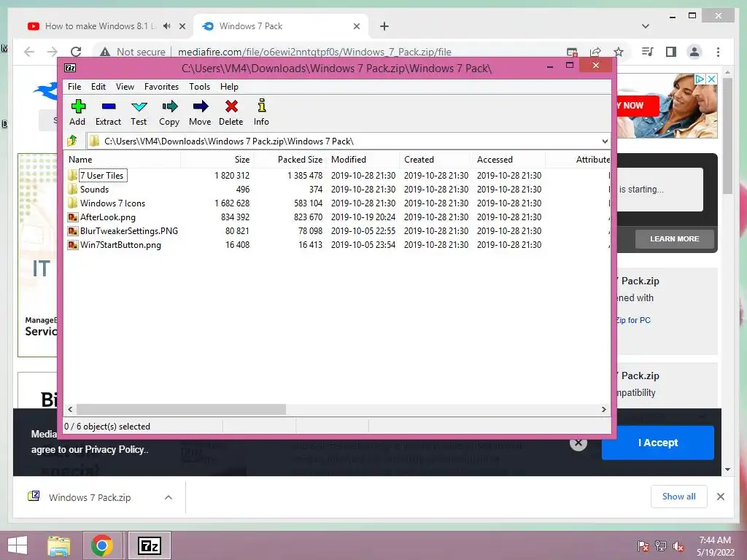The image size is (747, 560).
Task: Open a new Chrome tab
Action: pyautogui.click(x=384, y=26)
